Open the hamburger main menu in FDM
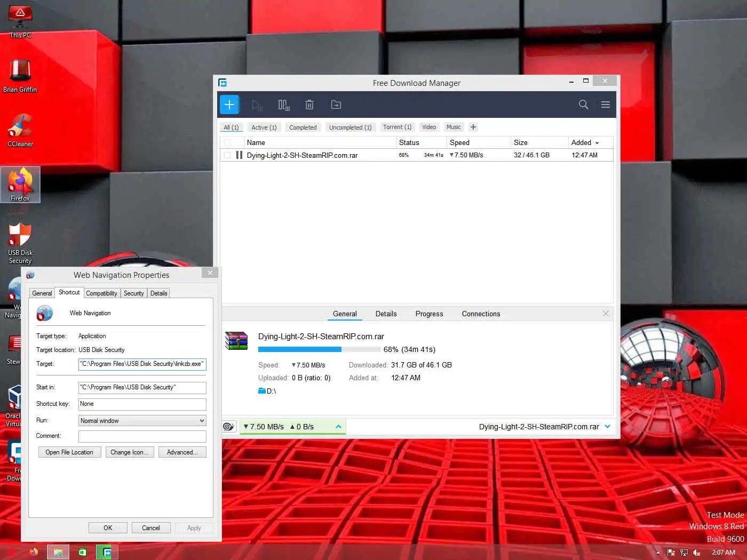Screen dimensions: 747x560 point(606,105)
